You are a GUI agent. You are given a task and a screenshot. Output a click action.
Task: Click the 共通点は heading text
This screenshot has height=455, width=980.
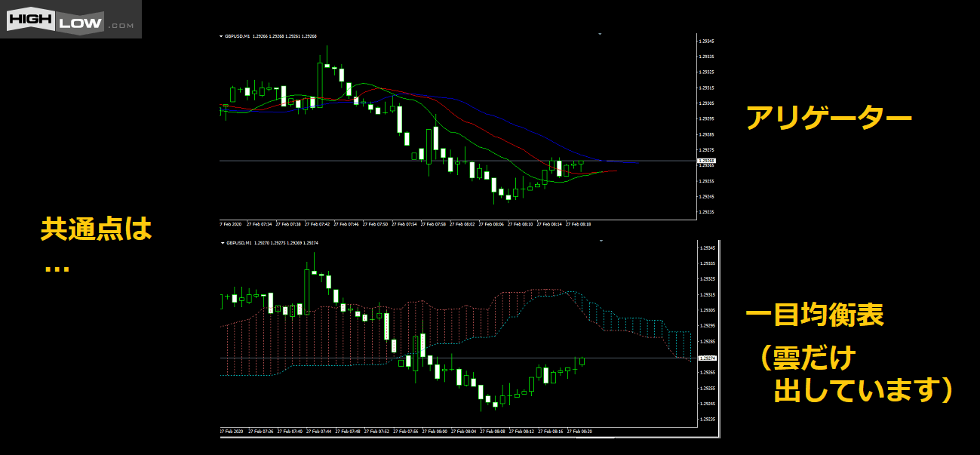(x=96, y=229)
